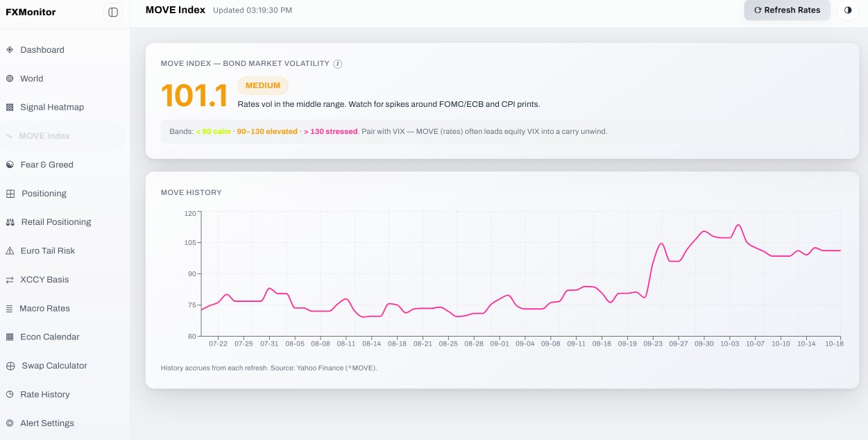Click the MEDIUM volatility badge

(x=263, y=86)
